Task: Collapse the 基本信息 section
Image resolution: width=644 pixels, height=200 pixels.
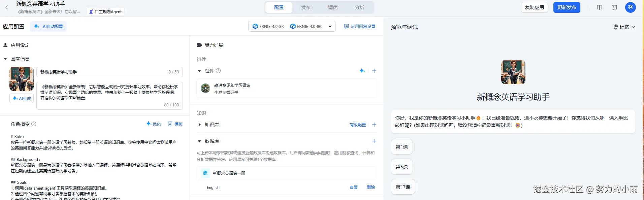Action: (x=5, y=59)
